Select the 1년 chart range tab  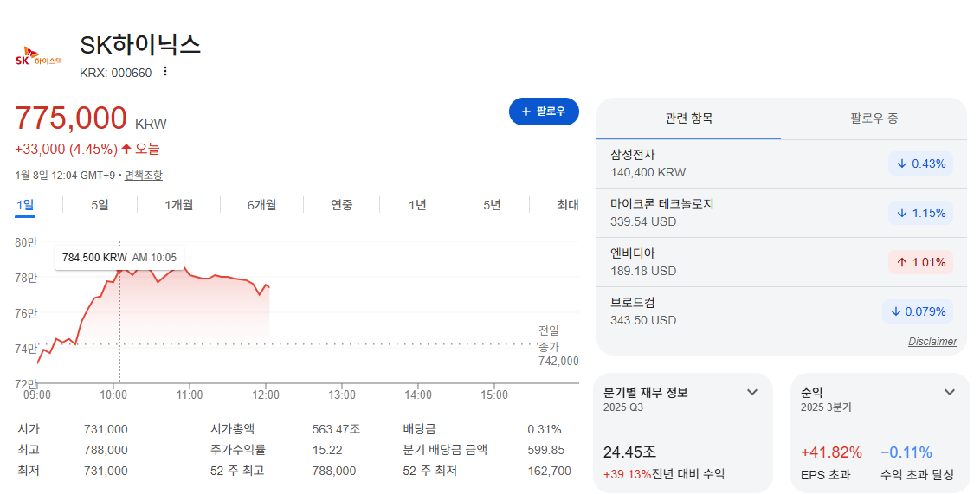[417, 205]
